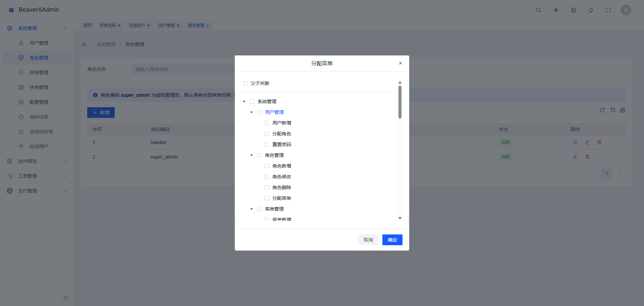Click the breadcrumb home grid icon

84,44
